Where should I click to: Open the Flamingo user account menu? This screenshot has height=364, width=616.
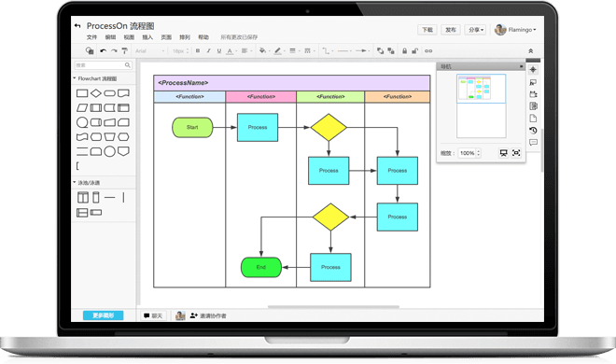click(515, 30)
